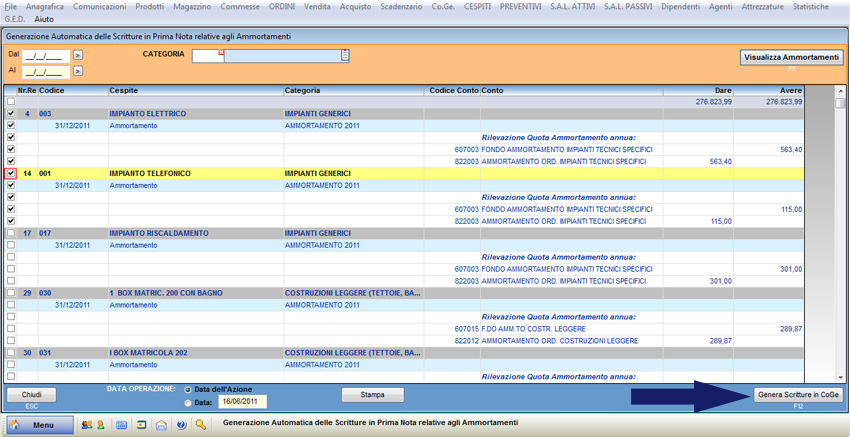Click the key icon in bottom toolbar
This screenshot has height=437, width=850.
click(x=201, y=424)
